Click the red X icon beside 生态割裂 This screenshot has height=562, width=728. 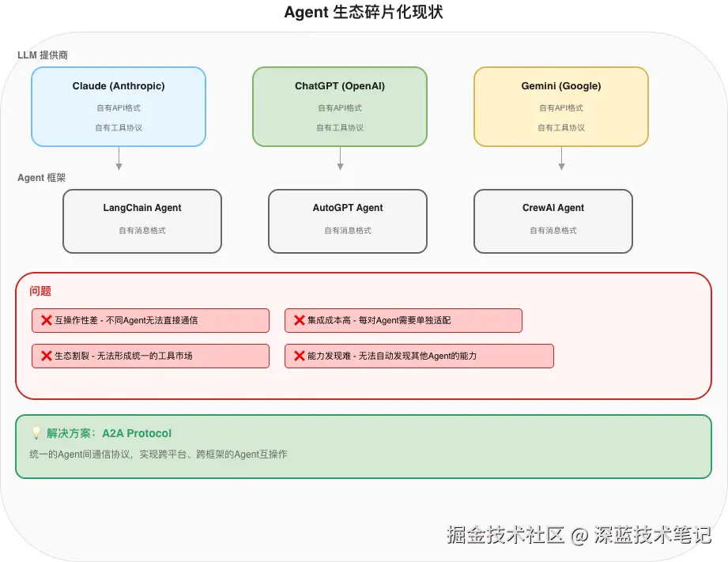coord(47,356)
